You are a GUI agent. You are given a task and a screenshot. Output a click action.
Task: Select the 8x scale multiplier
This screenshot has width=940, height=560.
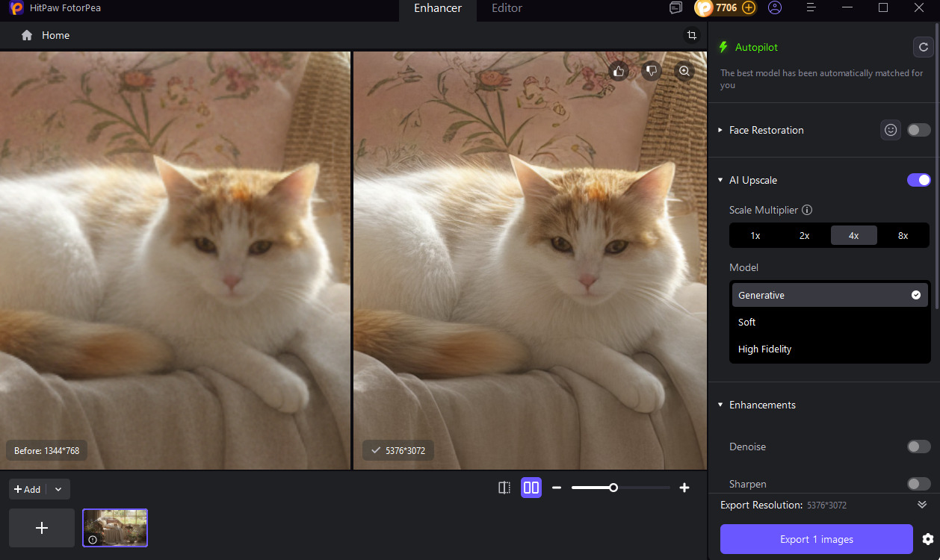[x=903, y=234]
